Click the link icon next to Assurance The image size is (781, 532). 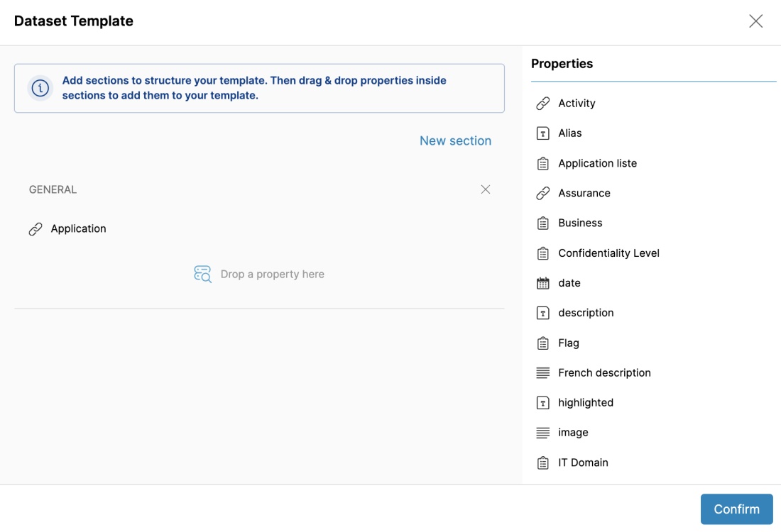coord(543,193)
